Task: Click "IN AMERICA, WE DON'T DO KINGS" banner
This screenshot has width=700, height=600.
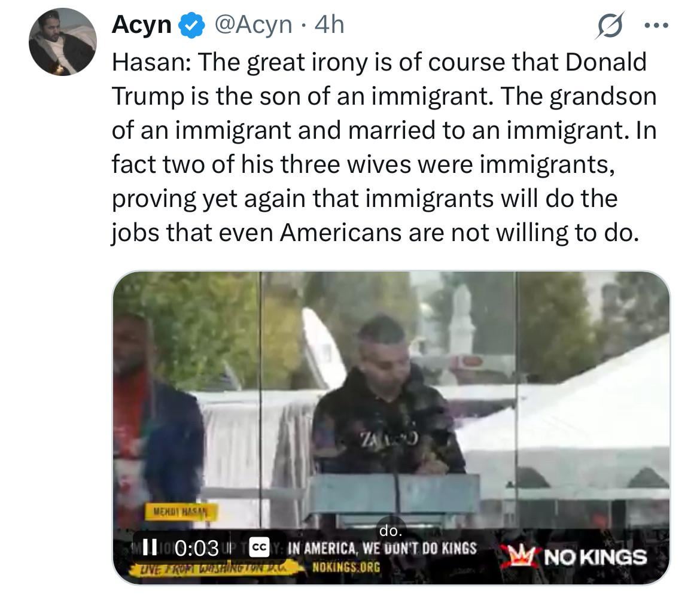Action: click(x=382, y=548)
